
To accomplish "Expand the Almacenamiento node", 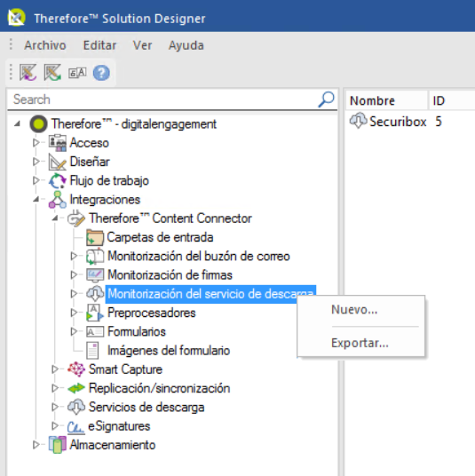I will pyautogui.click(x=36, y=445).
